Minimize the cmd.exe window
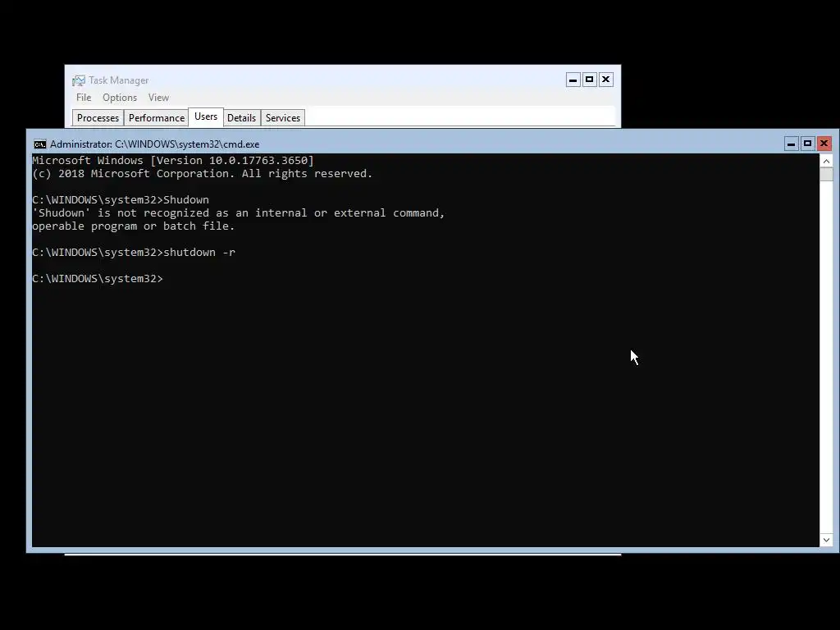The image size is (840, 630). point(792,144)
